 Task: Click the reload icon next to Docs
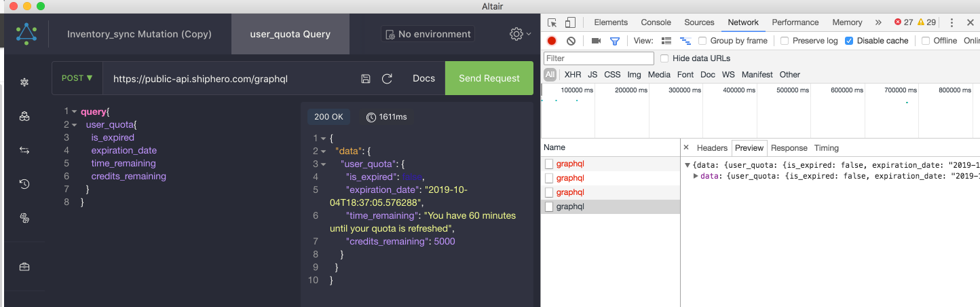(388, 79)
